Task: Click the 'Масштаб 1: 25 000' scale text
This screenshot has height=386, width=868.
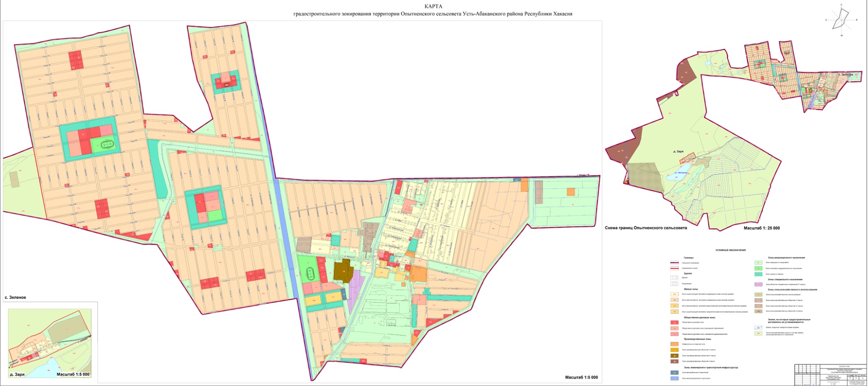Action: pyautogui.click(x=761, y=228)
